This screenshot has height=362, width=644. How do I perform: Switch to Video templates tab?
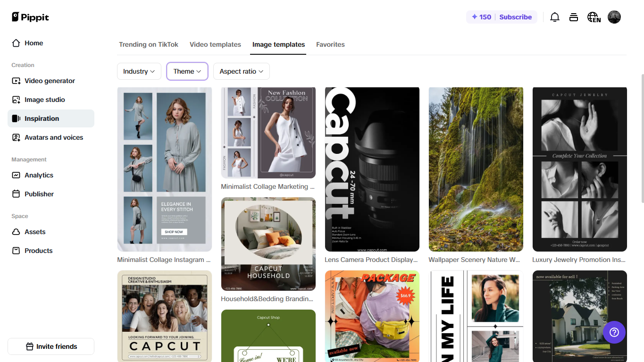[215, 44]
